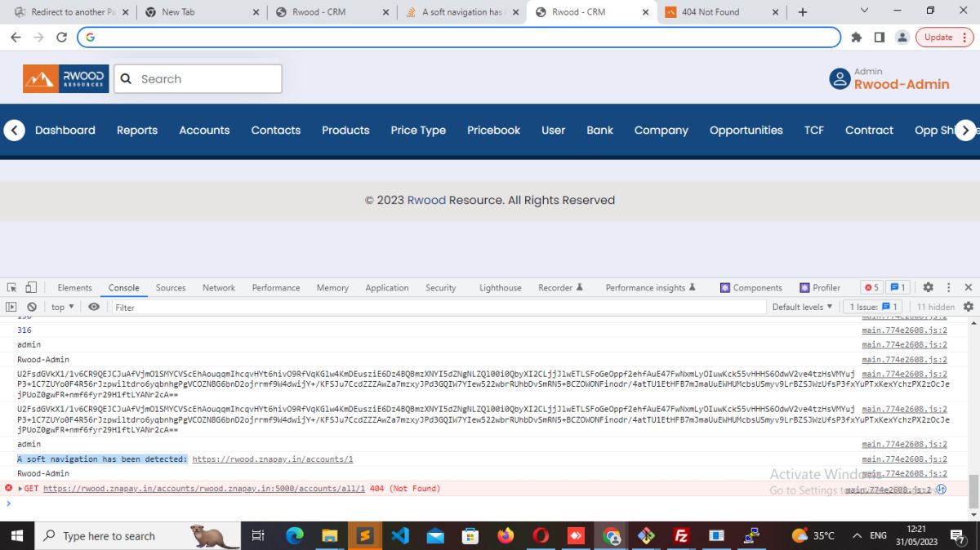Open the Chrome extensions puzzle icon

click(856, 38)
